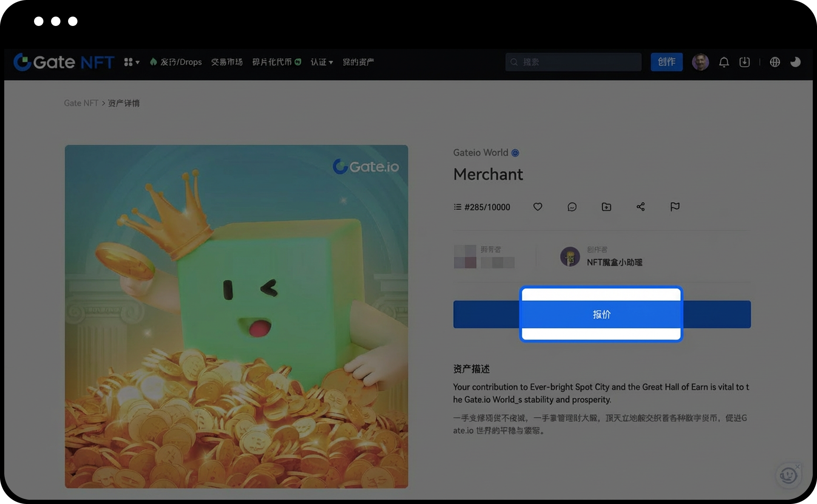
Task: Click the download app icon
Action: tap(745, 62)
